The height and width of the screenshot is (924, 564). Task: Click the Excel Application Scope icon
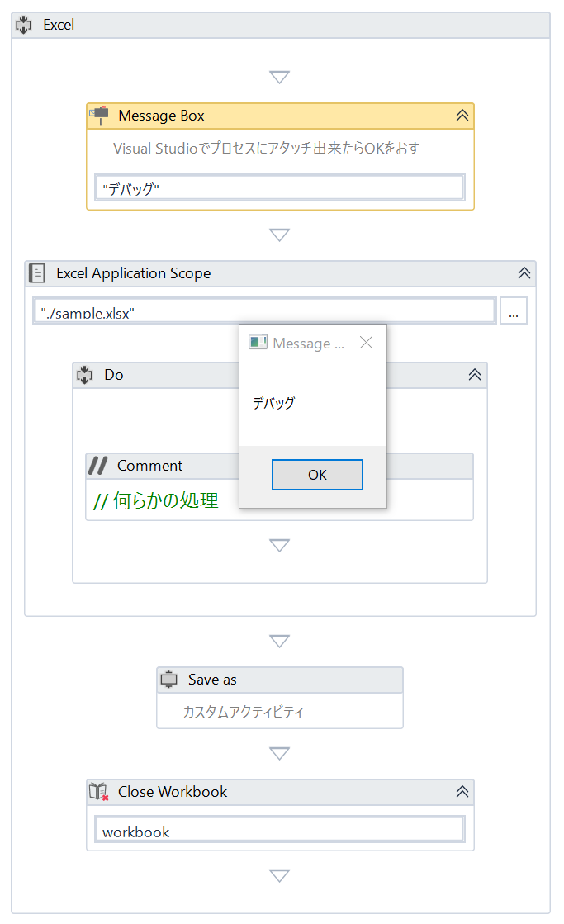coord(37,272)
